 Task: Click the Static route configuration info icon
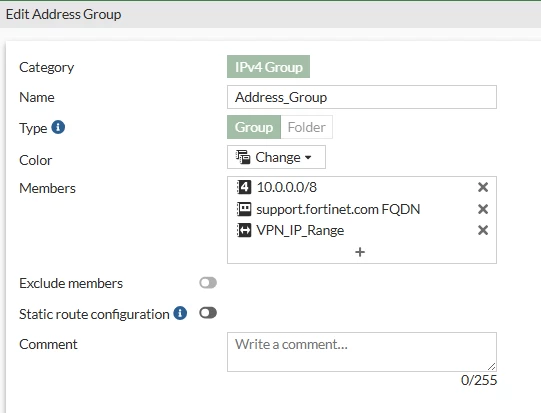pyautogui.click(x=180, y=313)
